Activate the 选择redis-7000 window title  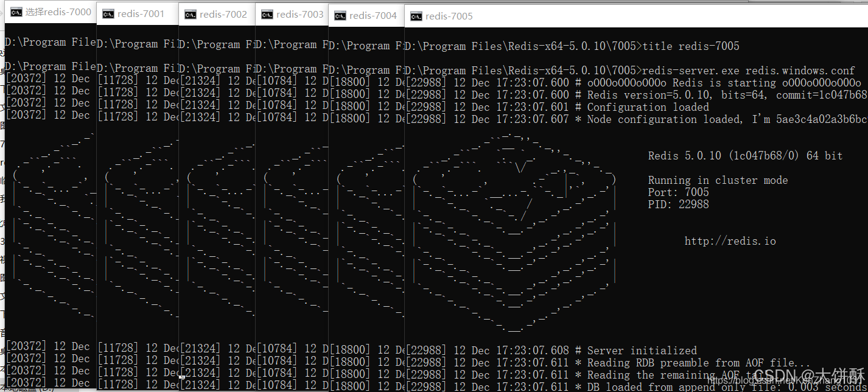click(58, 12)
